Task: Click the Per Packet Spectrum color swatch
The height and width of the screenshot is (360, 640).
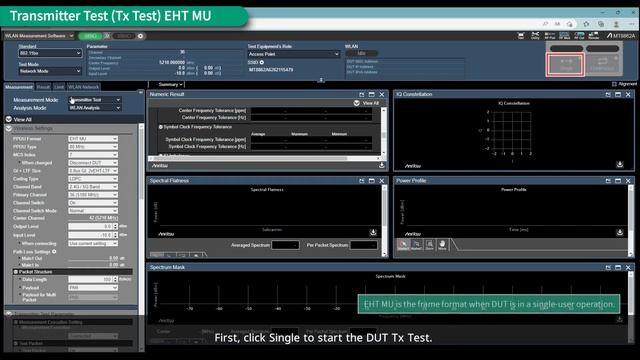Action: tap(364, 245)
